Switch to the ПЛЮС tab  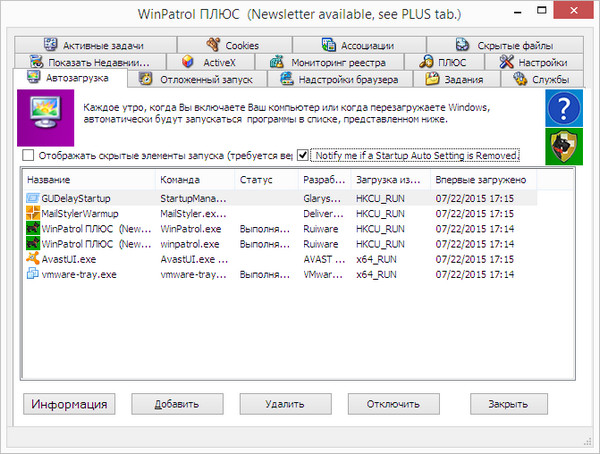[x=444, y=62]
